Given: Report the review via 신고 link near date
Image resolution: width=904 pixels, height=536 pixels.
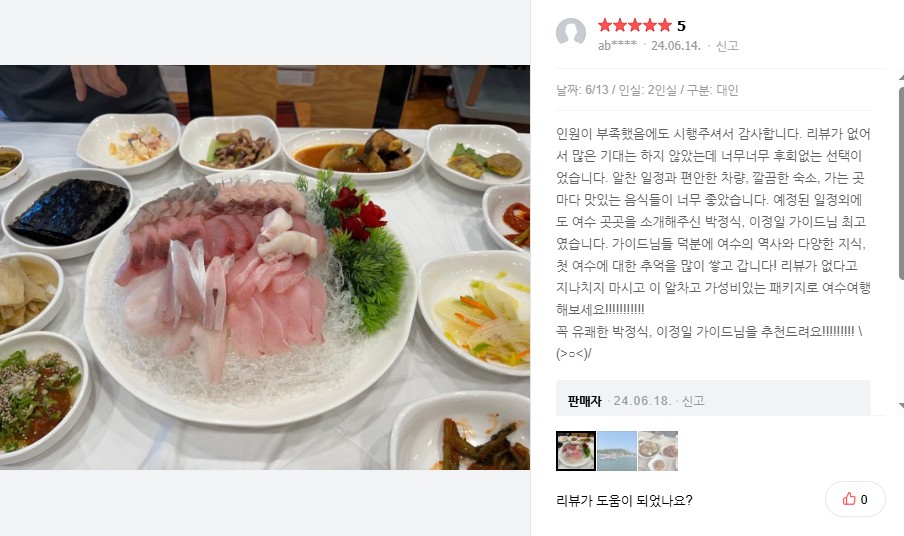Looking at the screenshot, I should tap(727, 46).
